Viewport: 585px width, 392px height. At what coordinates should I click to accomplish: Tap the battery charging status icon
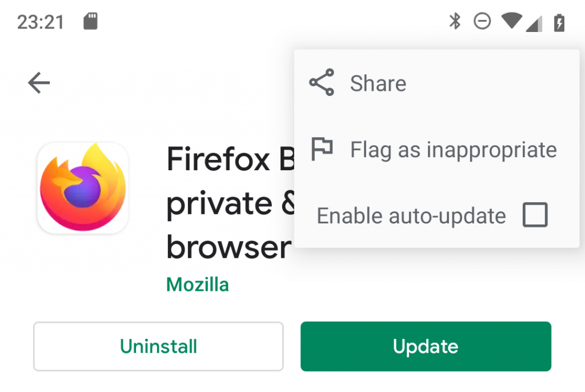(x=559, y=22)
